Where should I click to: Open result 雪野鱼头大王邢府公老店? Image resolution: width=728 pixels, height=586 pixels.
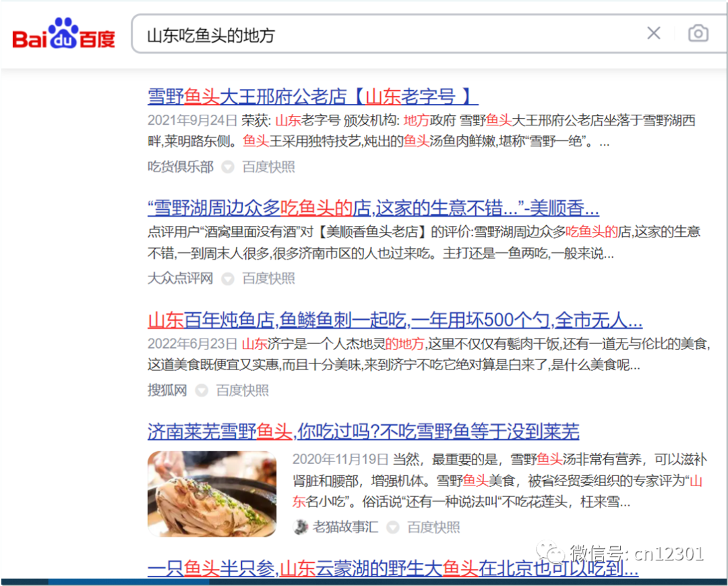(x=313, y=96)
